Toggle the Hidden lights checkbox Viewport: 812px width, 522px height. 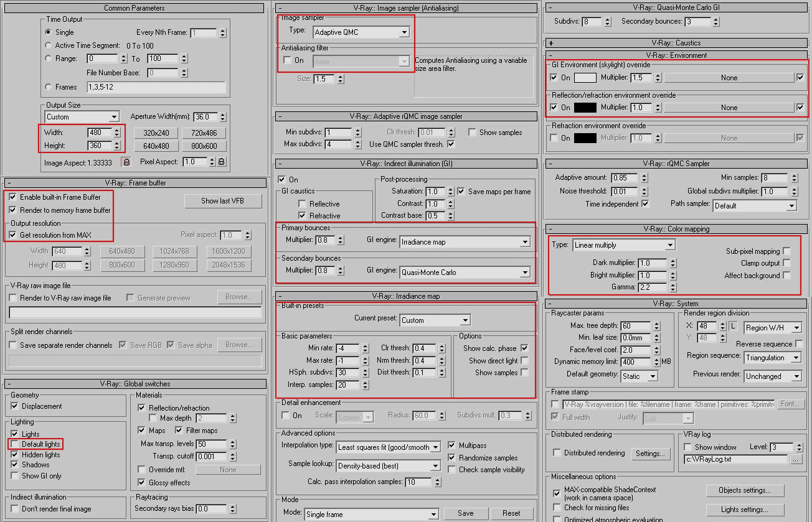coord(14,455)
